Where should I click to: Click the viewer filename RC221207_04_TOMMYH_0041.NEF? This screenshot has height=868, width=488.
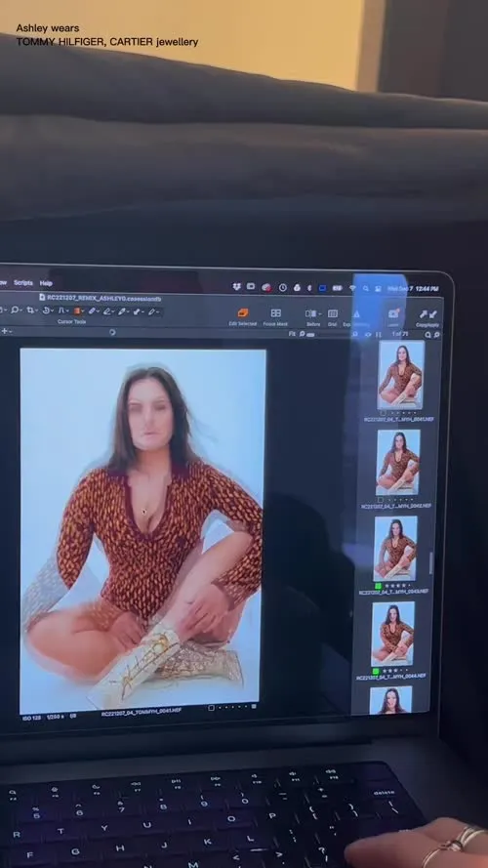click(142, 712)
